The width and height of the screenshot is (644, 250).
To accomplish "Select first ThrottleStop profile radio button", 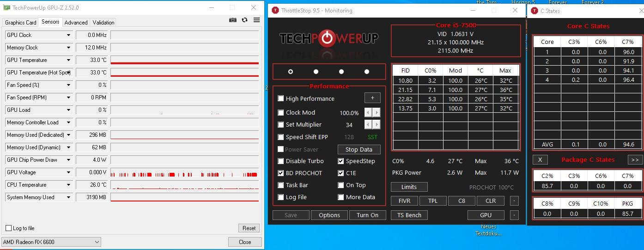I will click(x=291, y=72).
